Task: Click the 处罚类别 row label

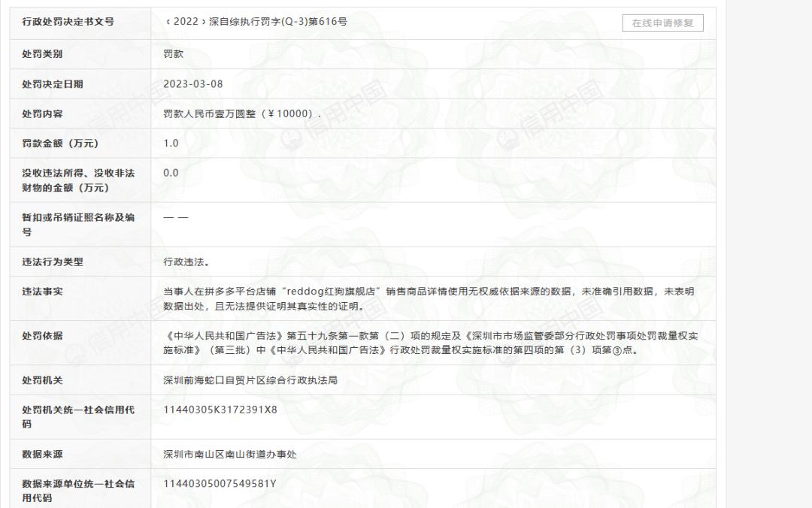Action: coord(42,54)
